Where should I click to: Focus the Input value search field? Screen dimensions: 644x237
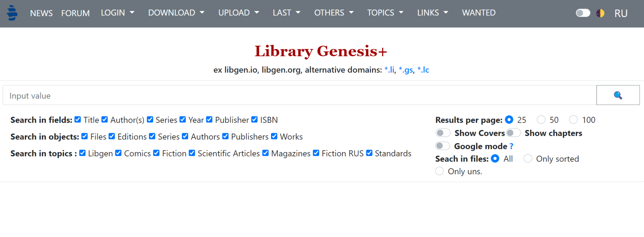300,95
